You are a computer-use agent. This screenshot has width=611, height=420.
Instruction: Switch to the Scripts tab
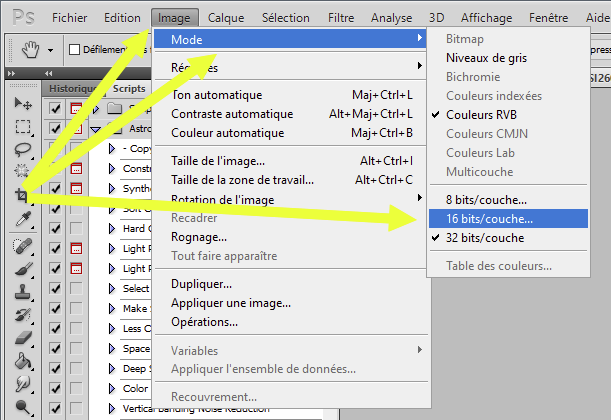129,89
